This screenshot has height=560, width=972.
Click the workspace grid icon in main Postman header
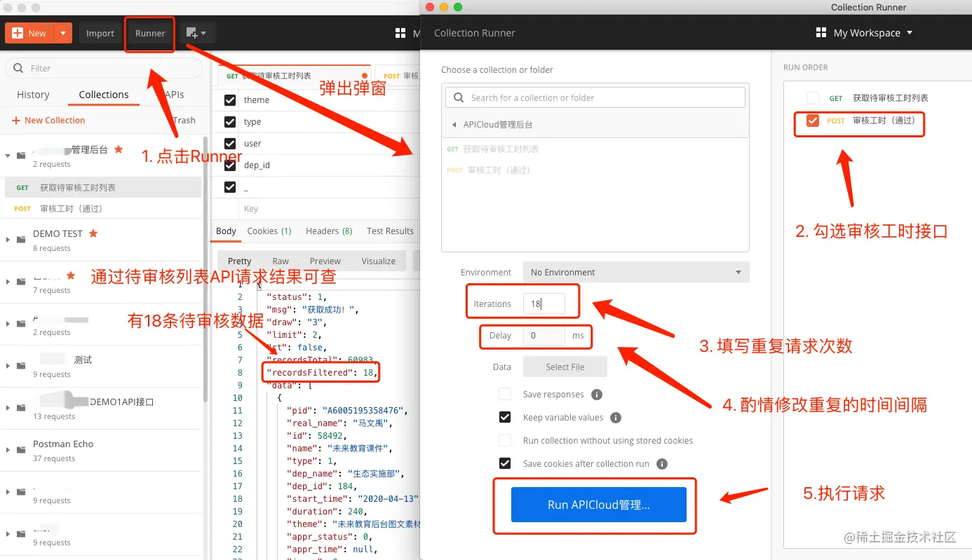tap(400, 33)
